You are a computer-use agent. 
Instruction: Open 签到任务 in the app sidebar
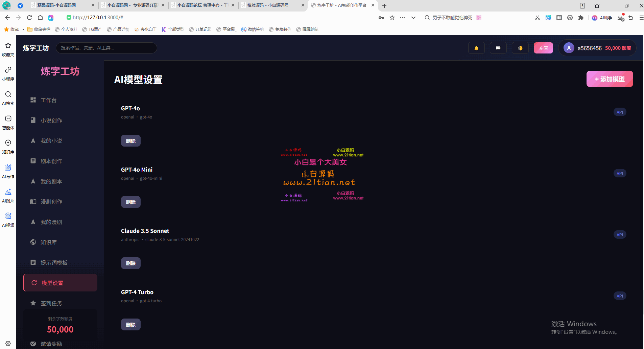(60, 303)
